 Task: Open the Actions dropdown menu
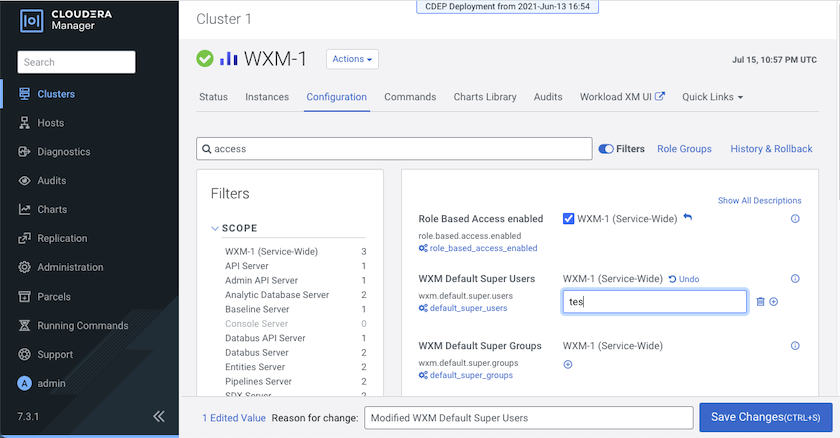pyautogui.click(x=352, y=59)
